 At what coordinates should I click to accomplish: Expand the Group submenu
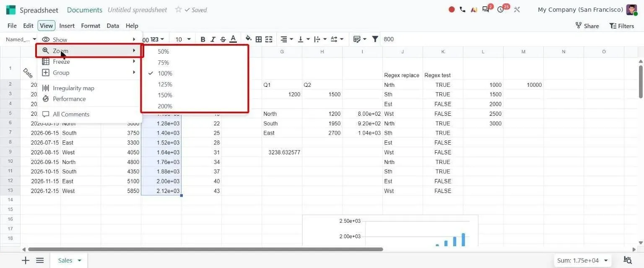[90, 73]
